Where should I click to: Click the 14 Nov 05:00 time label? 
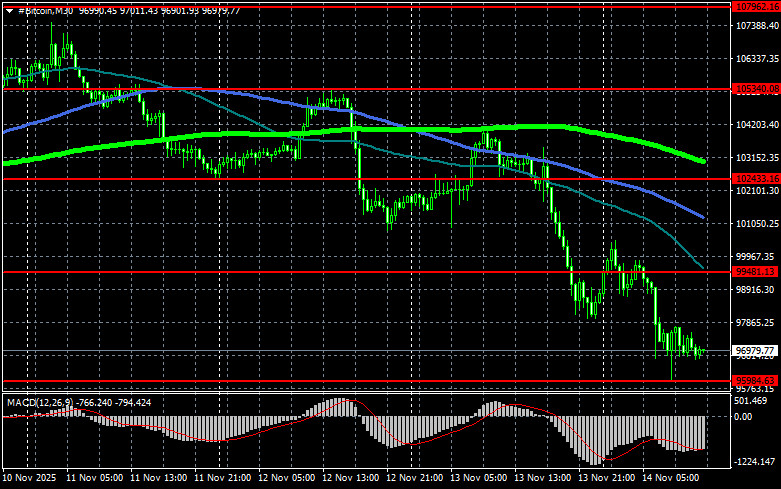coord(674,478)
